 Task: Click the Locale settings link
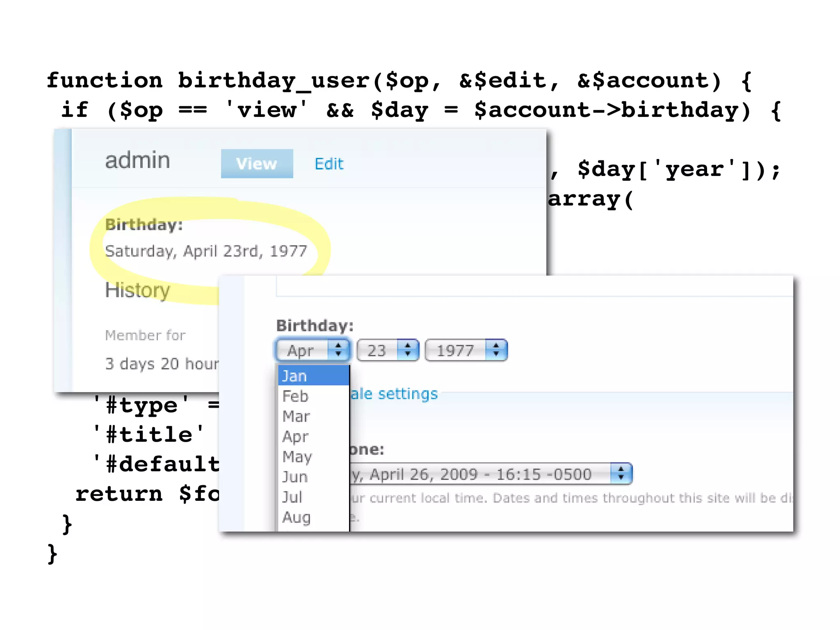click(394, 394)
